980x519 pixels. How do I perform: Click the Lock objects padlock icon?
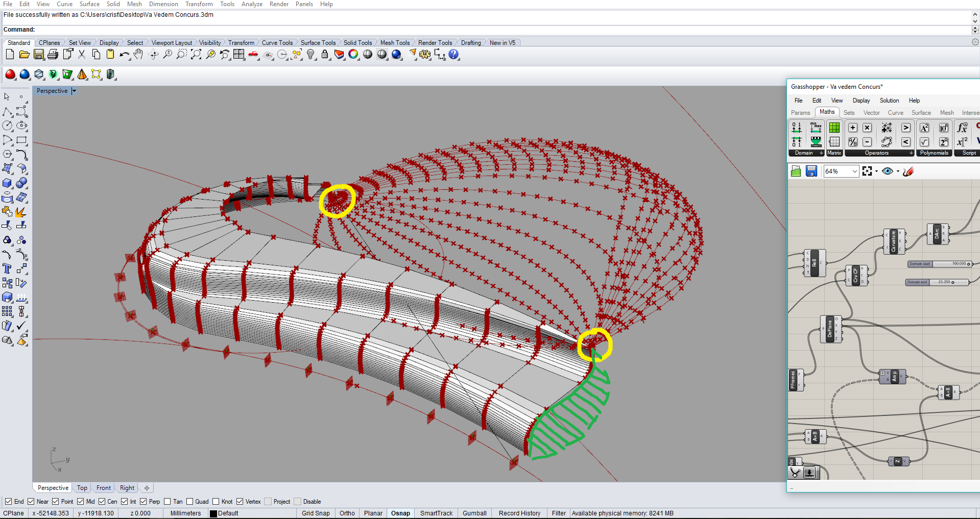coord(325,55)
